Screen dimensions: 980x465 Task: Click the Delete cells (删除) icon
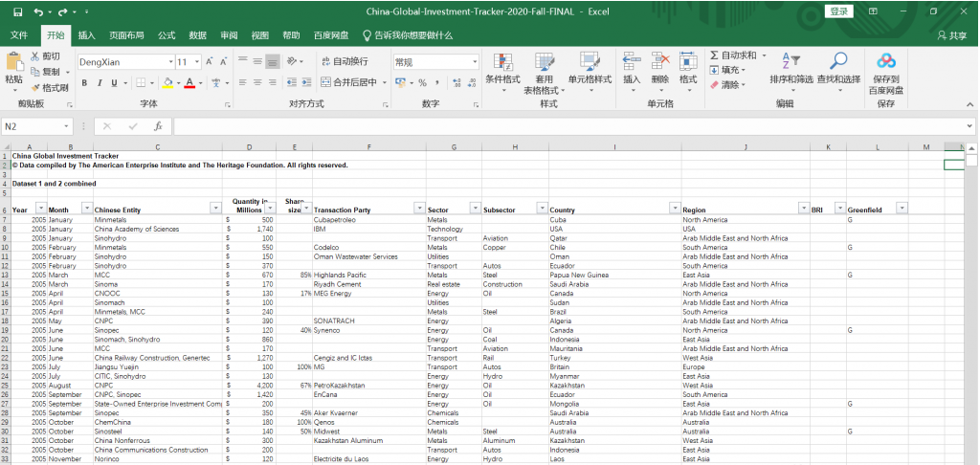(660, 61)
